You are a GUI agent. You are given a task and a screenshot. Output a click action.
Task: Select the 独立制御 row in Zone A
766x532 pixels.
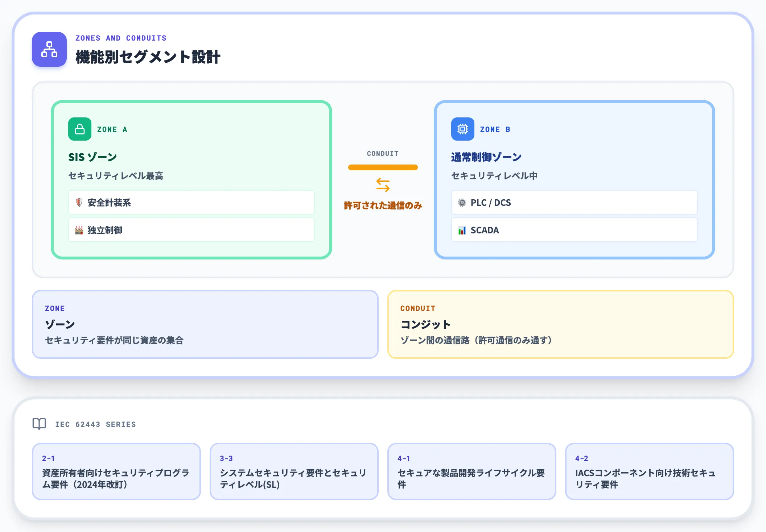tap(191, 230)
